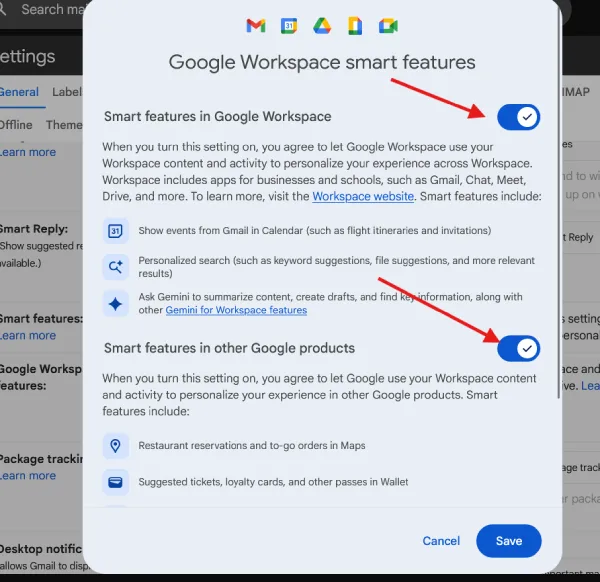
Task: Click Learn more under Smart features
Action: (x=28, y=336)
